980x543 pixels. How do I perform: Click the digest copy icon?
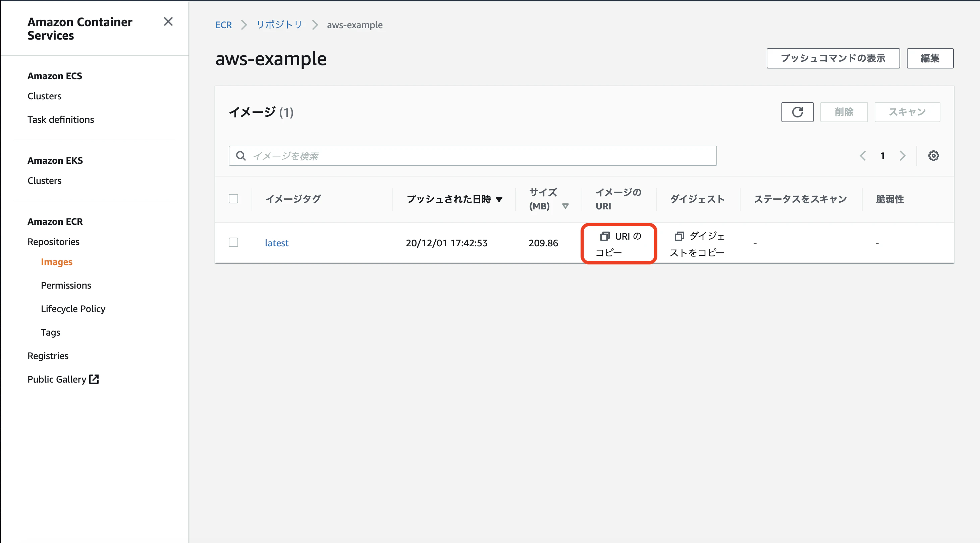point(679,237)
